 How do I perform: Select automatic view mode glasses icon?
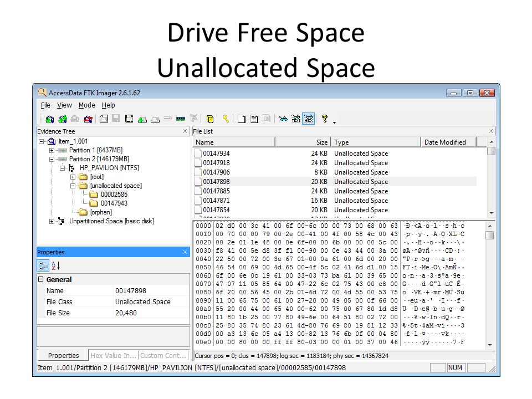tap(283, 119)
